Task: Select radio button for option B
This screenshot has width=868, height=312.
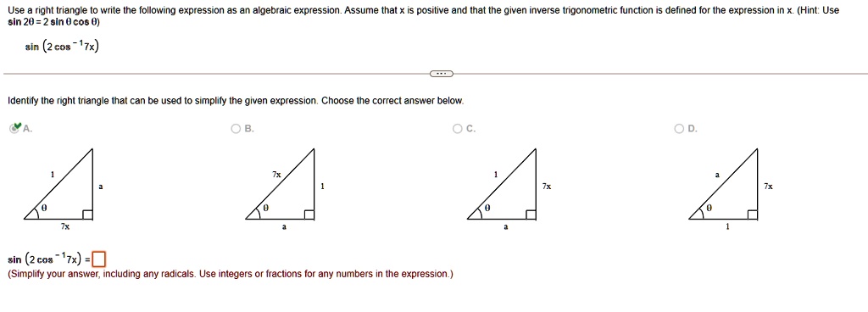Action: (236, 129)
